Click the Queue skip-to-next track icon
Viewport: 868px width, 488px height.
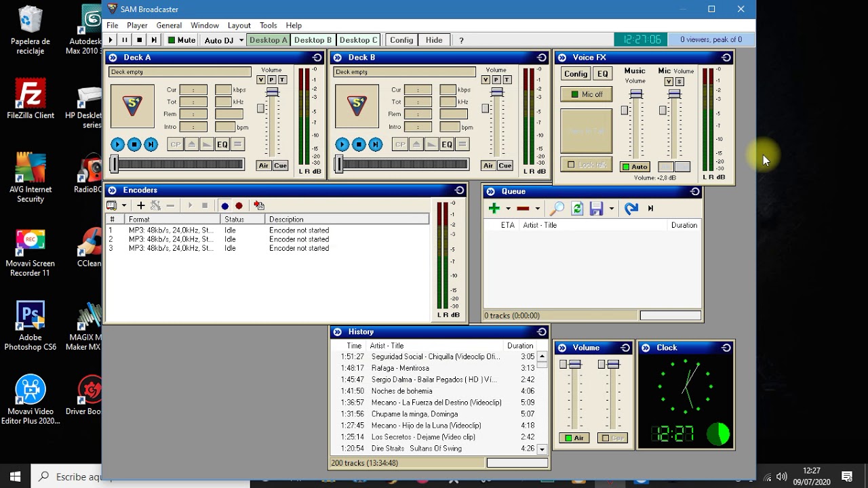click(650, 209)
